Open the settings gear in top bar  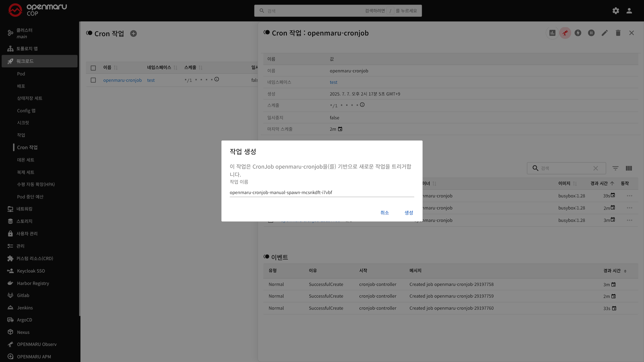click(615, 11)
